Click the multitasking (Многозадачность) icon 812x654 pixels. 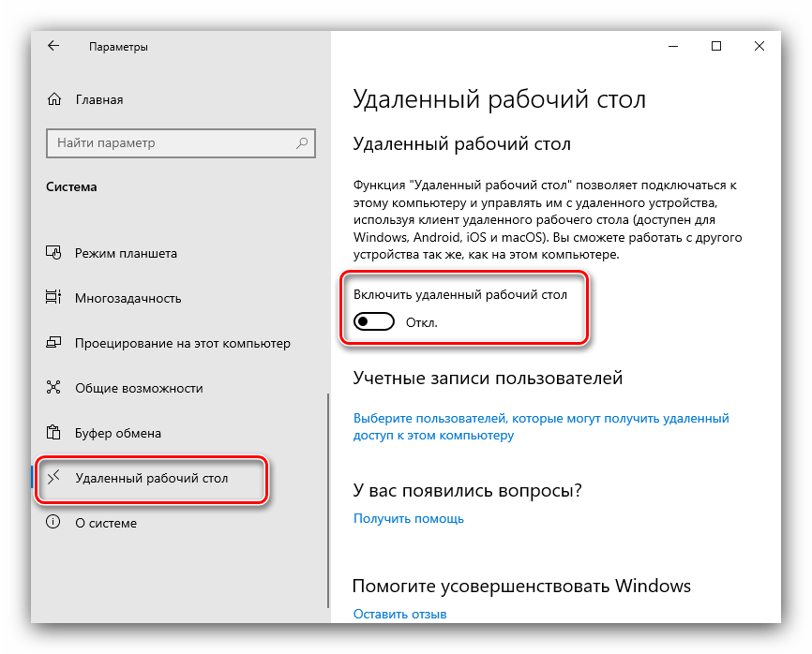tap(53, 298)
